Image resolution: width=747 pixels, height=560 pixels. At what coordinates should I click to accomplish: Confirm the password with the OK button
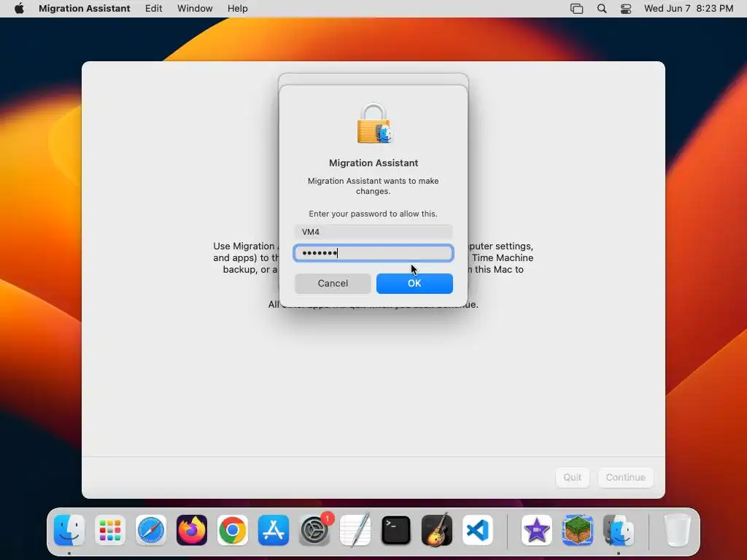point(414,284)
